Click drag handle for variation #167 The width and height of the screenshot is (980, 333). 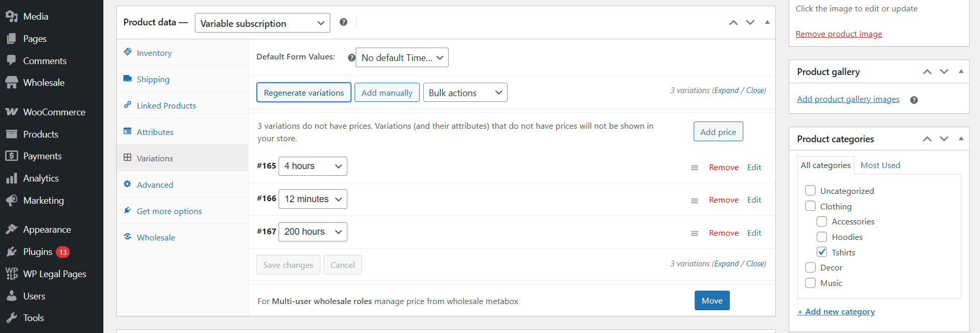click(695, 234)
